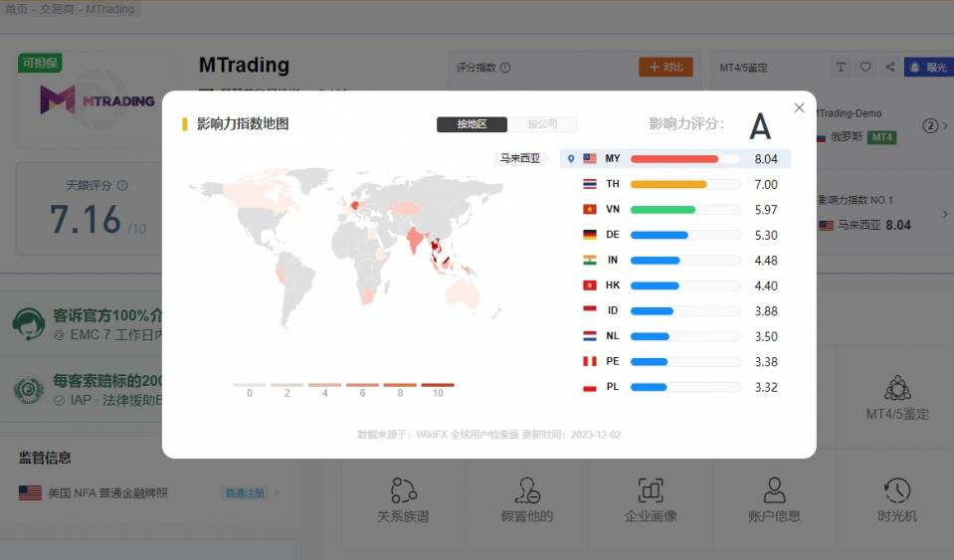Click the PE Peru flag icon
Screen dimensions: 954x560
(590, 361)
